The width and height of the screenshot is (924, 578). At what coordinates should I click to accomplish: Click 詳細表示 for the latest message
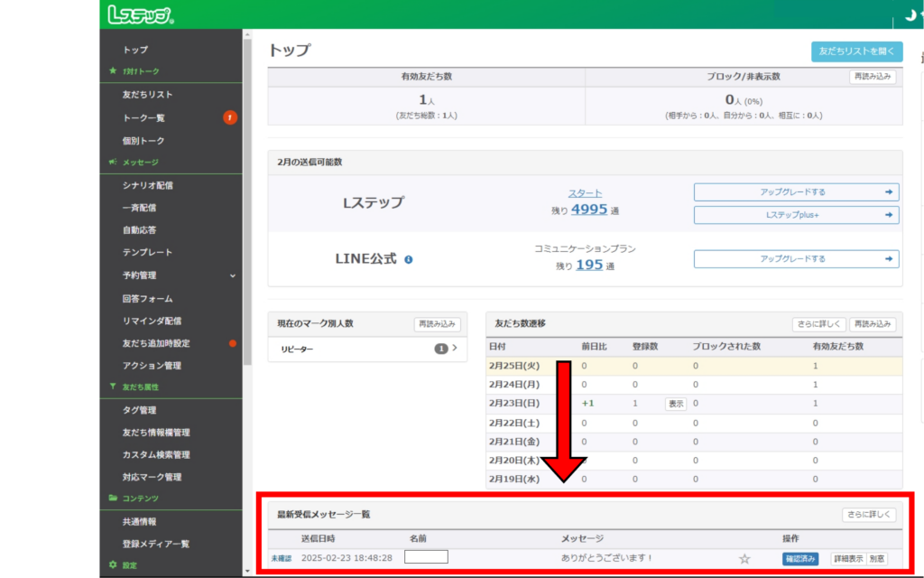(847, 559)
